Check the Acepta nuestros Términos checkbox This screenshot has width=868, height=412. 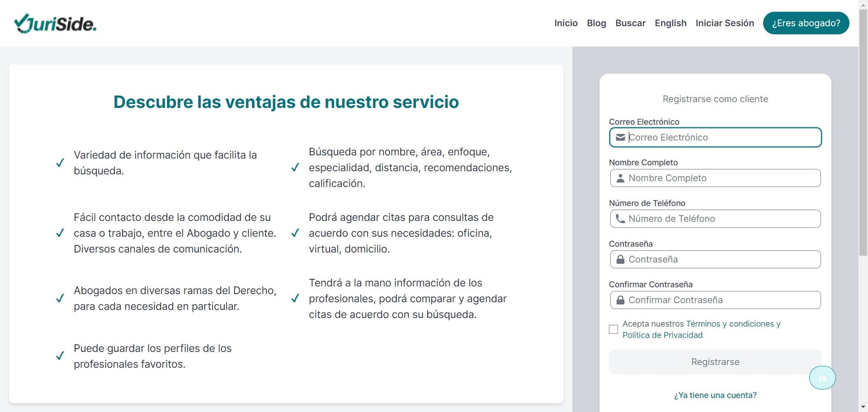(x=613, y=329)
